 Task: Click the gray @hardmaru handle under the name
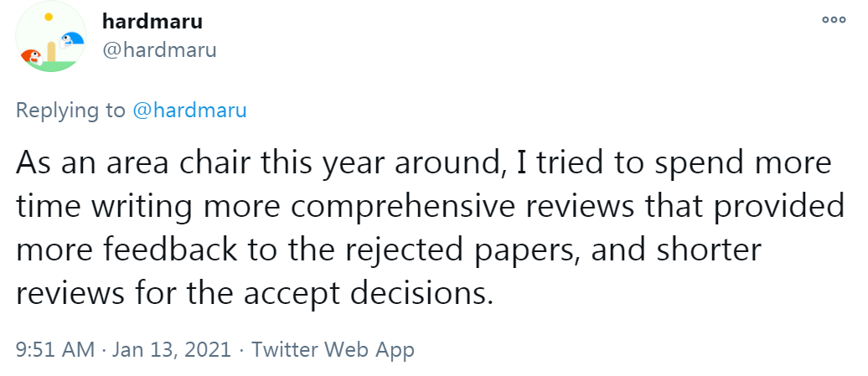click(x=159, y=49)
